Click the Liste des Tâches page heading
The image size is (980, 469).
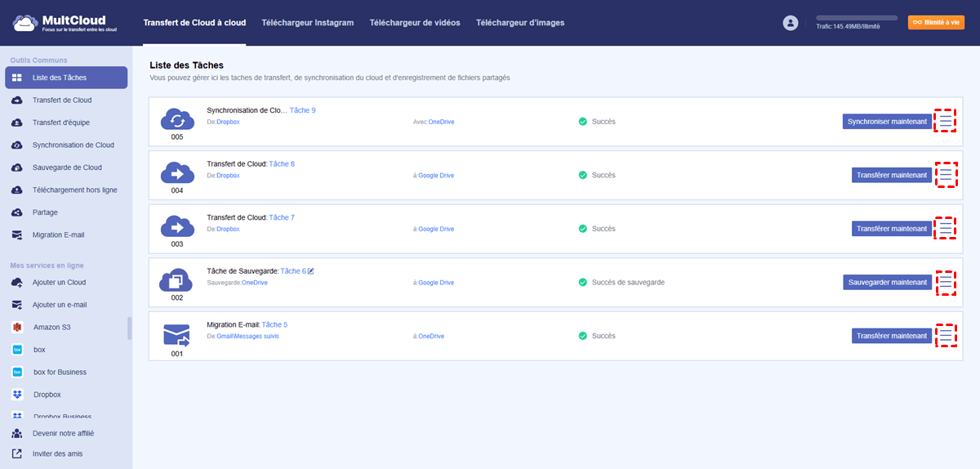pyautogui.click(x=186, y=65)
